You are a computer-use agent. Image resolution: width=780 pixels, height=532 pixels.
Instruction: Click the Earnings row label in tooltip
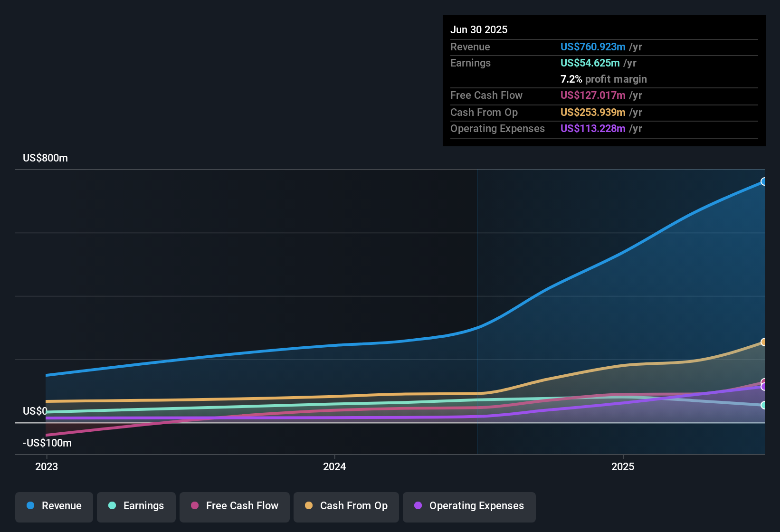point(470,63)
